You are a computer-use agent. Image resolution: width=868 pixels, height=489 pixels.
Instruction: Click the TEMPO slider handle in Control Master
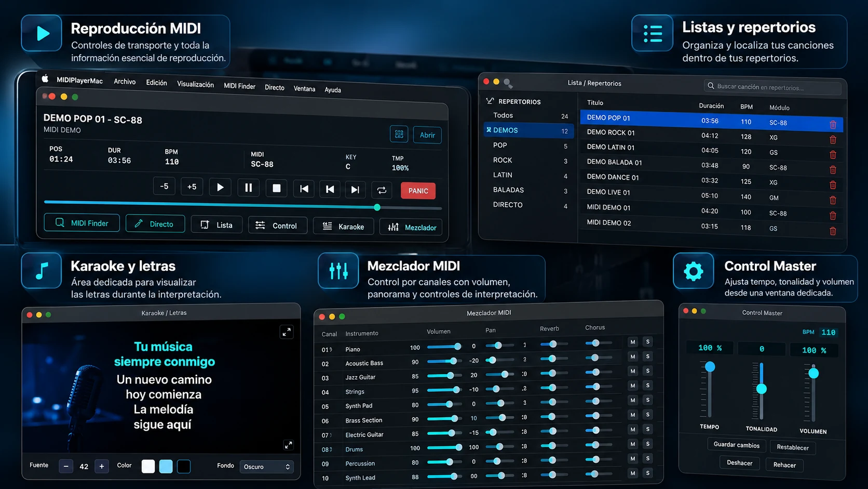point(710,367)
